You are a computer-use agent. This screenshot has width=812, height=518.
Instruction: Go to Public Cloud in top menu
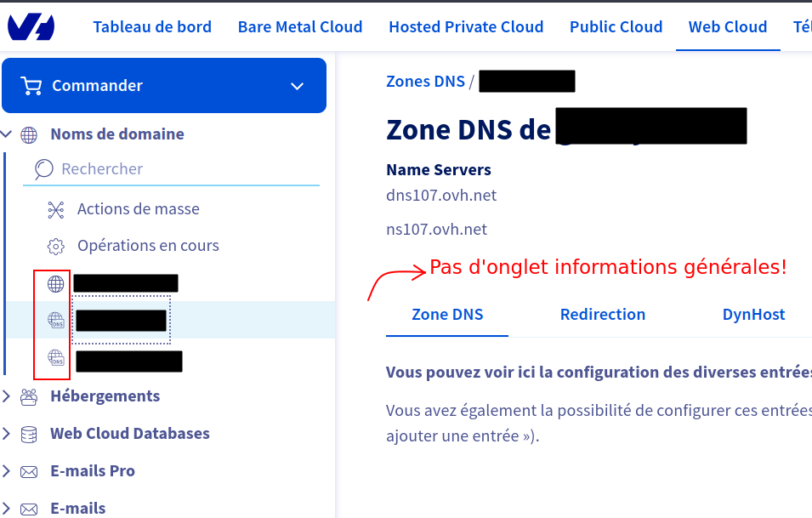pos(616,27)
